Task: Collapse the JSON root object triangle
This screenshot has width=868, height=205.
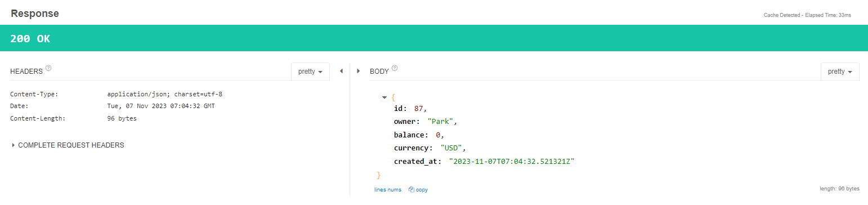Action: [384, 97]
